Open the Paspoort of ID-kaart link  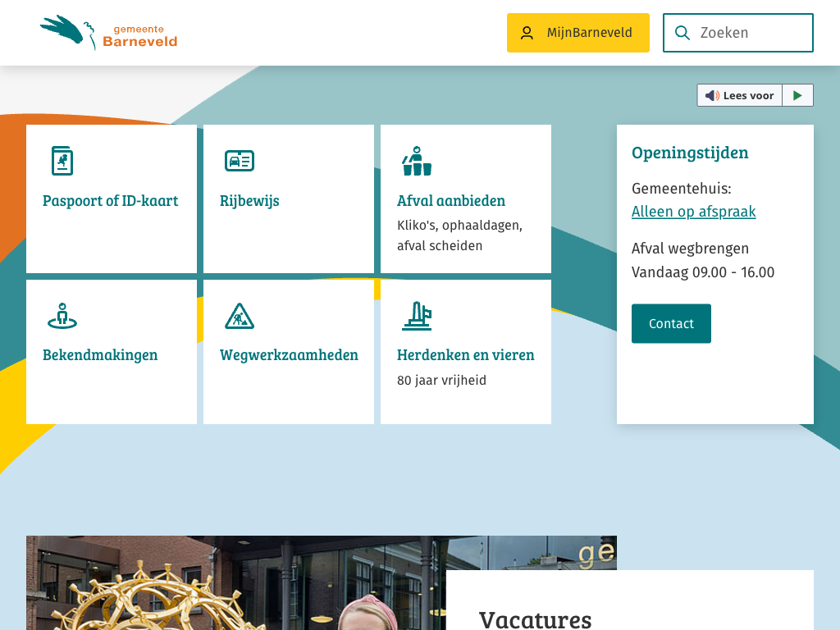tap(110, 201)
